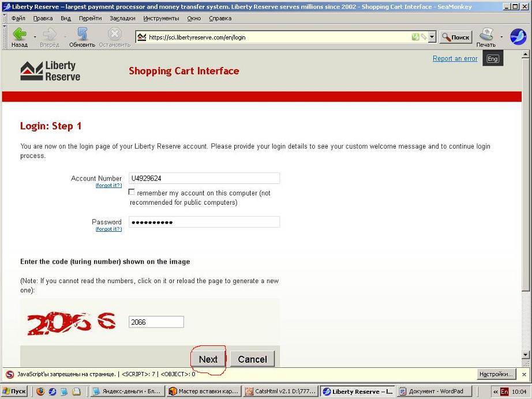Viewport: 532px width, 399px height.
Task: Open the Файл menu
Action: point(18,18)
